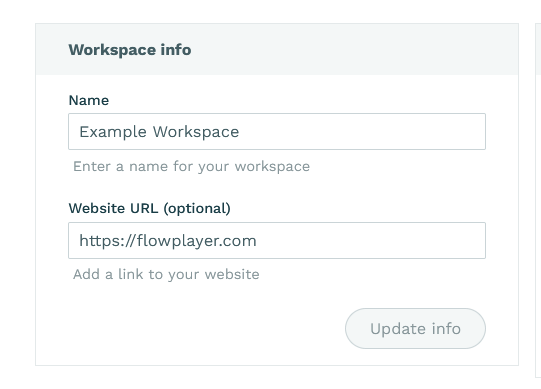Click the Update info button
The width and height of the screenshot is (541, 389).
[415, 329]
